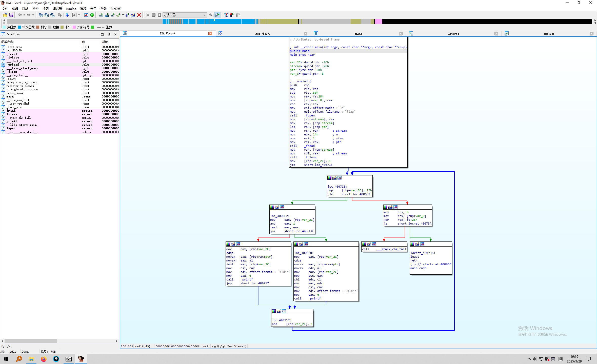The width and height of the screenshot is (597, 364).
Task: Open the Lumina menu
Action: (x=71, y=9)
